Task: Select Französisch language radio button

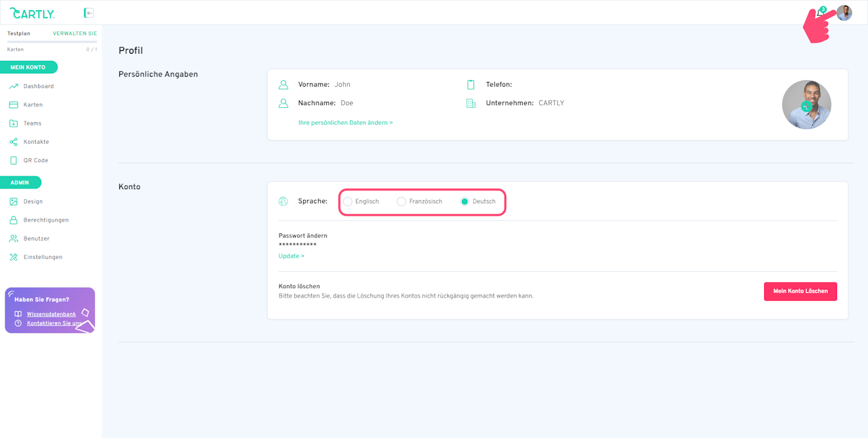Action: tap(401, 201)
